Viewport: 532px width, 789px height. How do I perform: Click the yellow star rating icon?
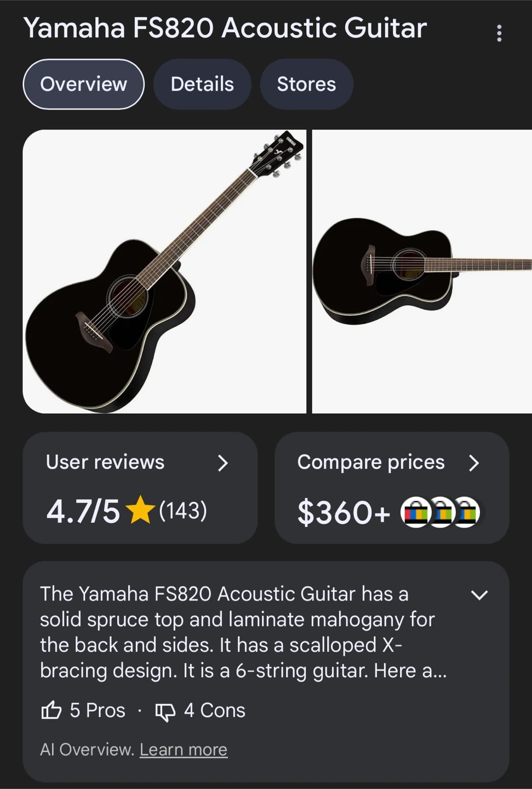pyautogui.click(x=140, y=510)
